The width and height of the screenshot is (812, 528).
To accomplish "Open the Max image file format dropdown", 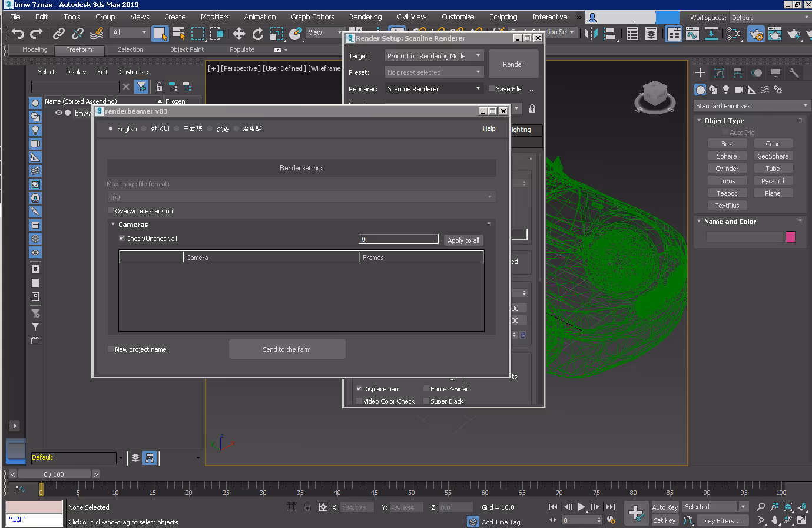I will coord(301,197).
